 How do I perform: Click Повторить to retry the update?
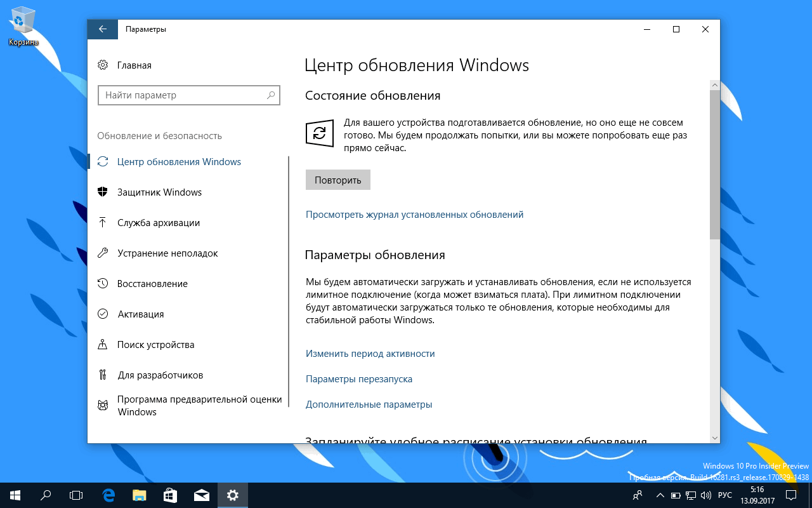point(337,179)
